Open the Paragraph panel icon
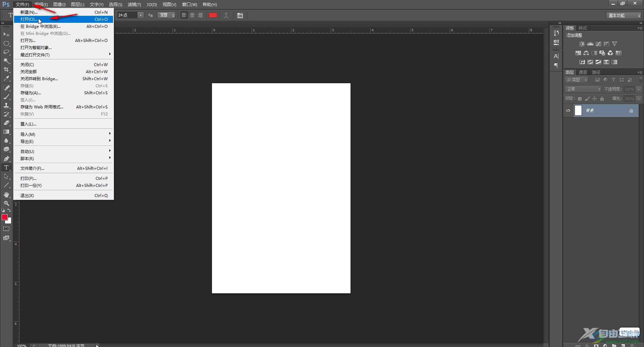The width and height of the screenshot is (644, 347). pos(556,65)
